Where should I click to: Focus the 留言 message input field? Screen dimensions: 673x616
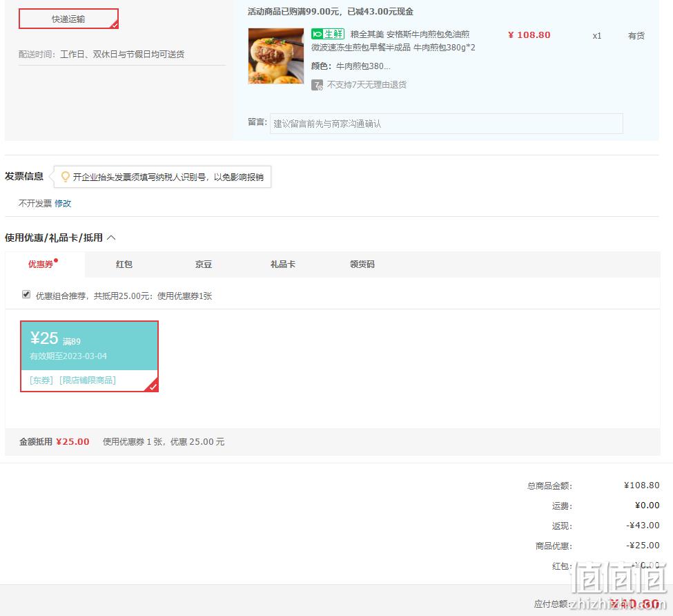446,124
